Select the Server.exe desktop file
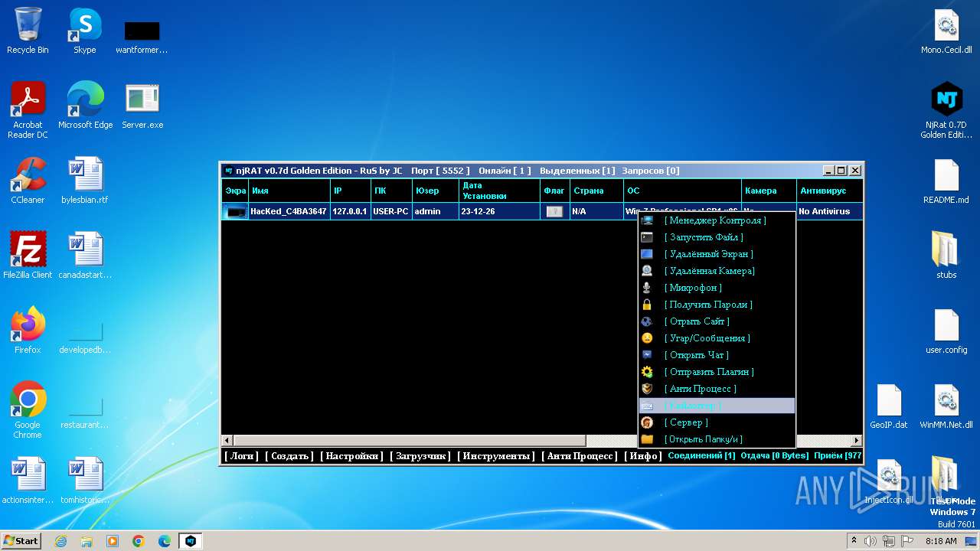 [142, 106]
